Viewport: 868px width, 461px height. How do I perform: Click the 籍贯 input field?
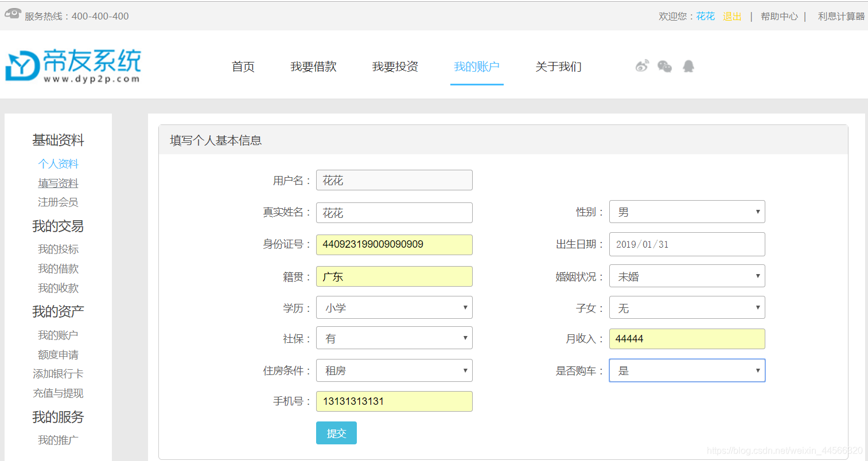394,276
